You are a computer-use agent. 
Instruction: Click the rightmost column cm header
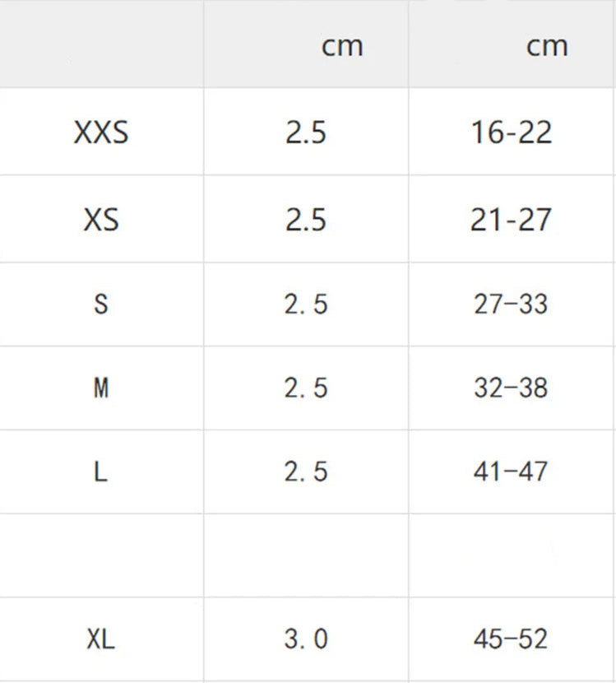point(547,46)
